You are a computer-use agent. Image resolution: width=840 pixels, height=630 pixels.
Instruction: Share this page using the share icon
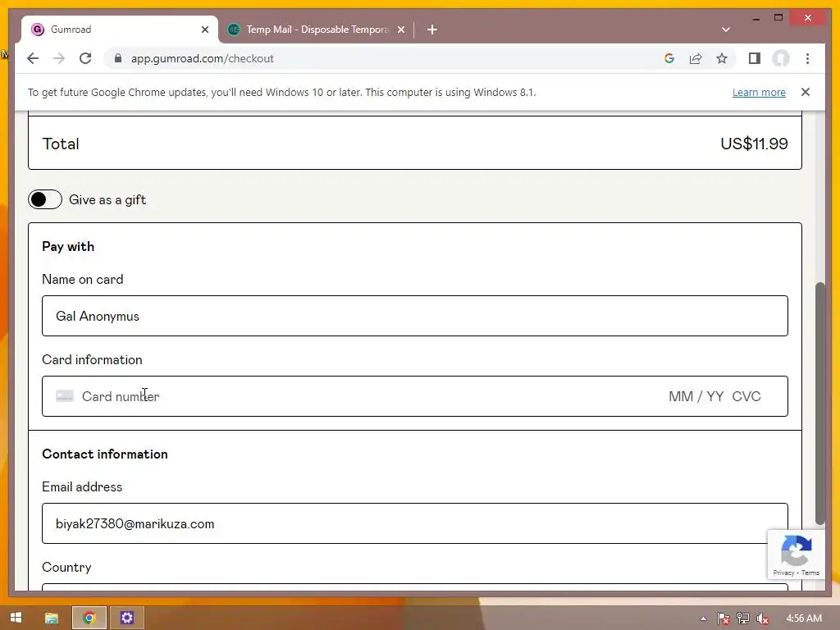tap(696, 58)
